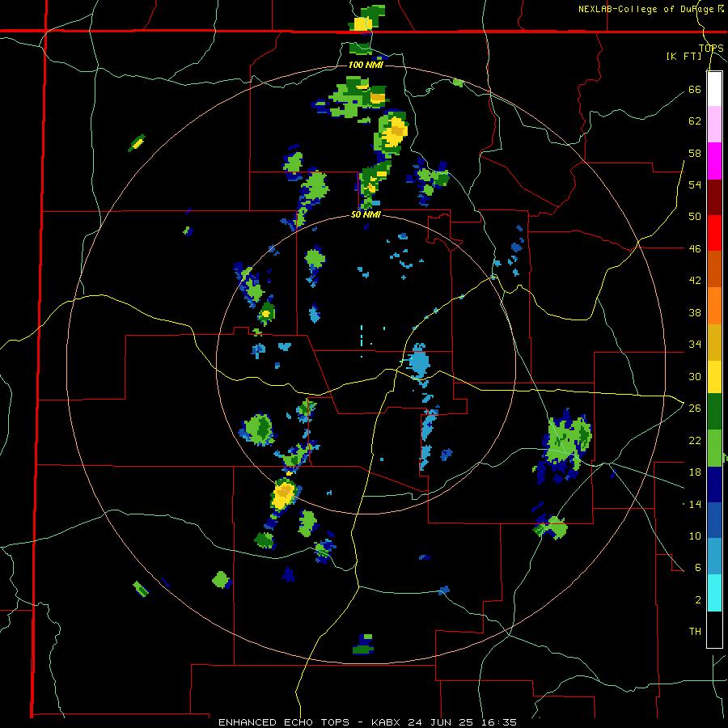728x728 pixels.
Task: Click the 58 value on the scale
Action: 695,153
